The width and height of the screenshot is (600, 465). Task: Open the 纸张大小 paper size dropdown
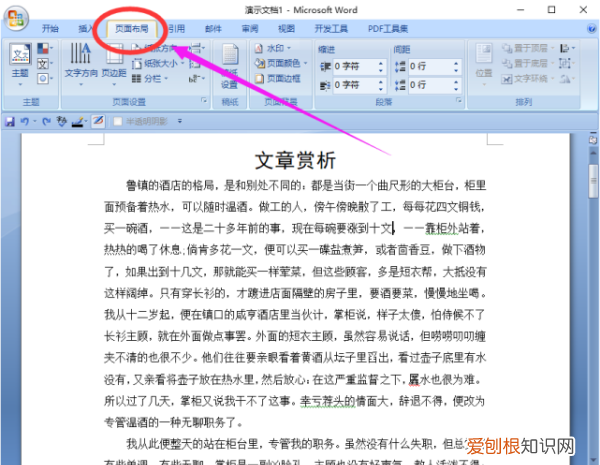pyautogui.click(x=158, y=63)
